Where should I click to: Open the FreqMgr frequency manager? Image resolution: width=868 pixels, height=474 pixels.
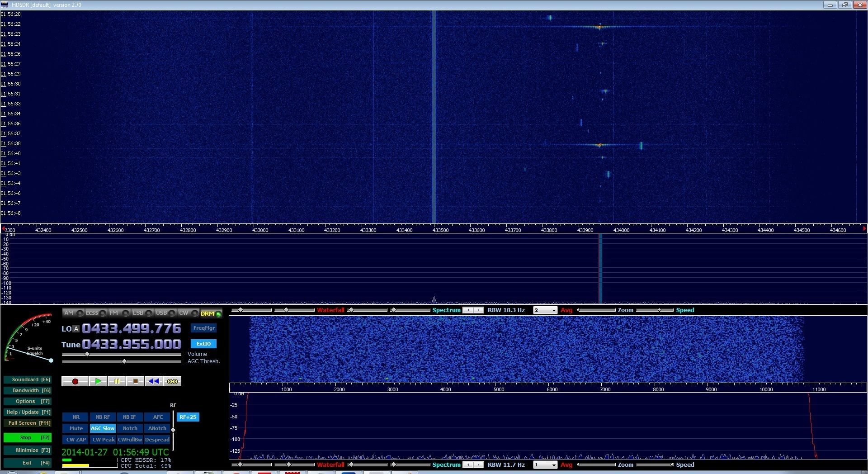204,328
